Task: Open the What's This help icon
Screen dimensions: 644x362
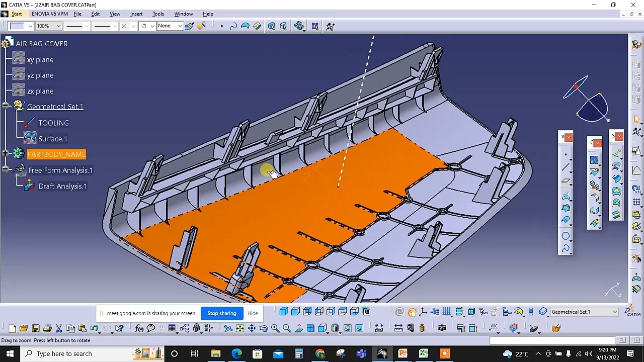Action: (x=119, y=328)
